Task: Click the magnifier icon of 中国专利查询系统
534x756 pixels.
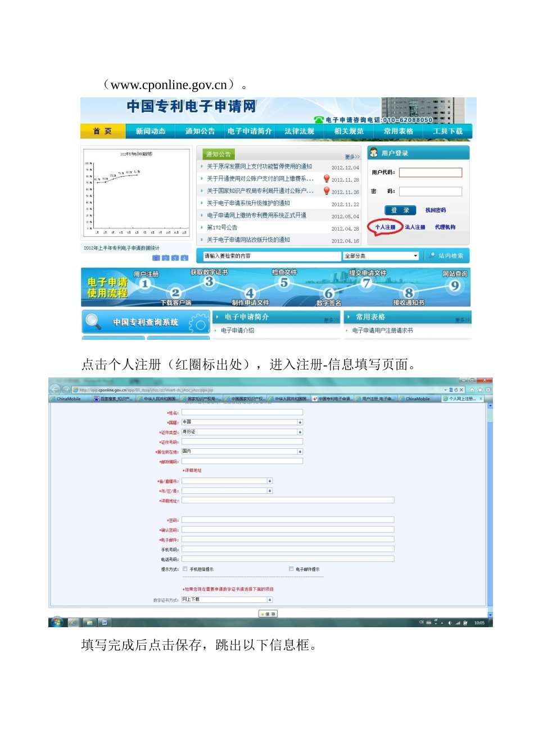Action: click(x=93, y=322)
